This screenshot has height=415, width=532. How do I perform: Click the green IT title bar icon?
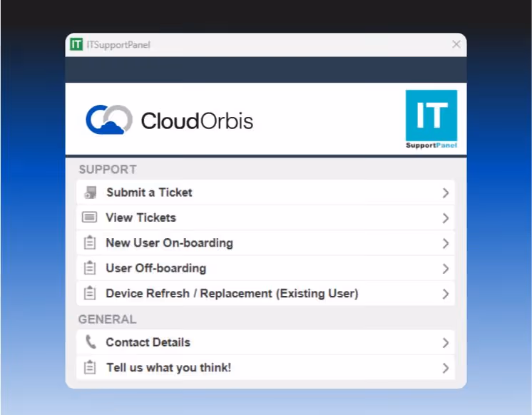tap(76, 44)
